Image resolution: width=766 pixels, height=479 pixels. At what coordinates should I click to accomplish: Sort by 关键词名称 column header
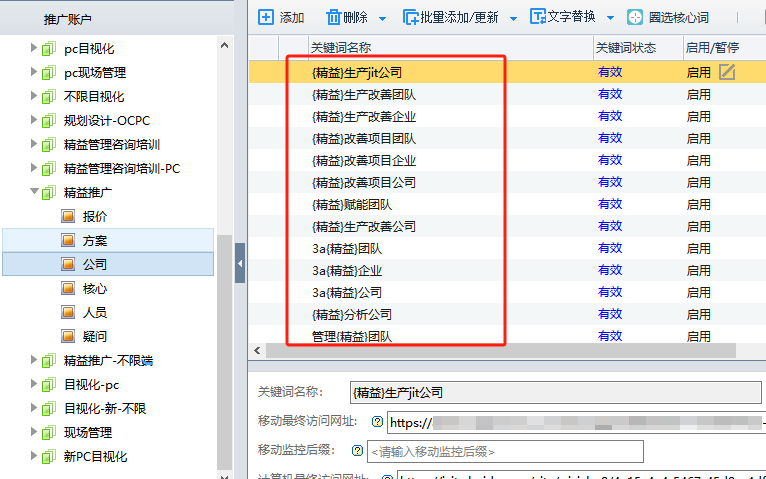[450, 47]
